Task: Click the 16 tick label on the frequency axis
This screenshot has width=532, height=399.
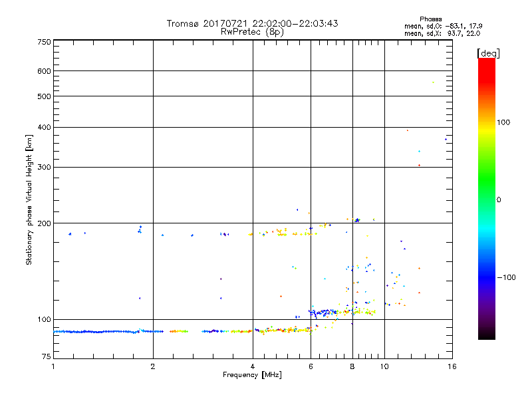Action: click(451, 367)
